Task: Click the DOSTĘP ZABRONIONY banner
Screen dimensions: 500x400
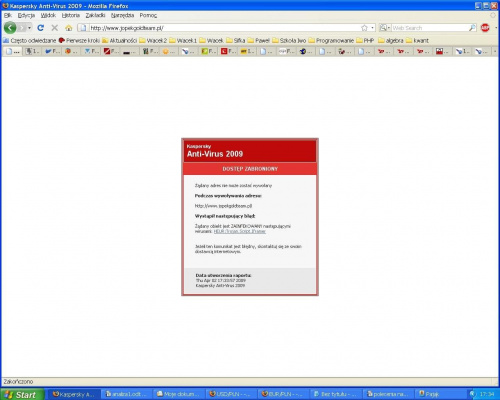Action: [250, 169]
